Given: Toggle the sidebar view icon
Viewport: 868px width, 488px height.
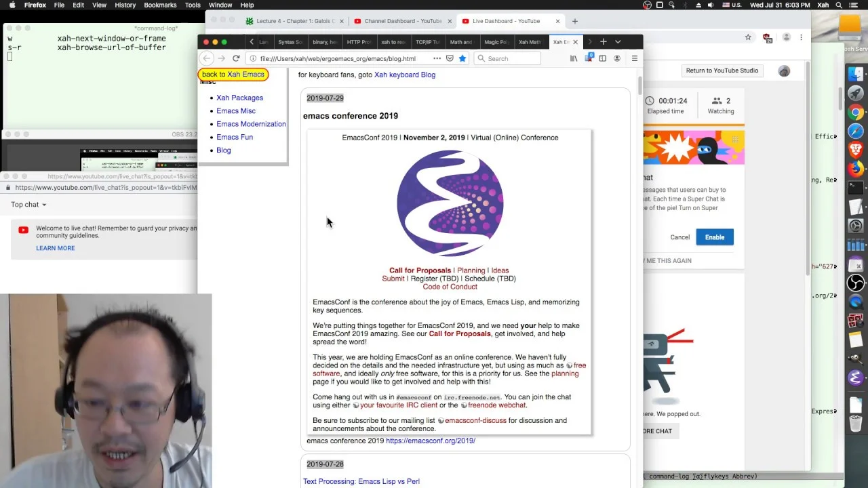Looking at the screenshot, I should (x=602, y=58).
